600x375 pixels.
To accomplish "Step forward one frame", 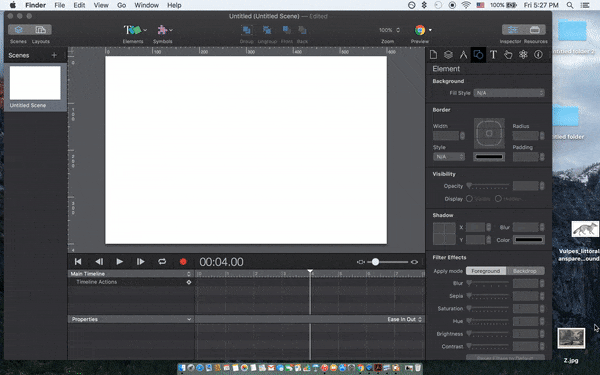I will [x=140, y=262].
